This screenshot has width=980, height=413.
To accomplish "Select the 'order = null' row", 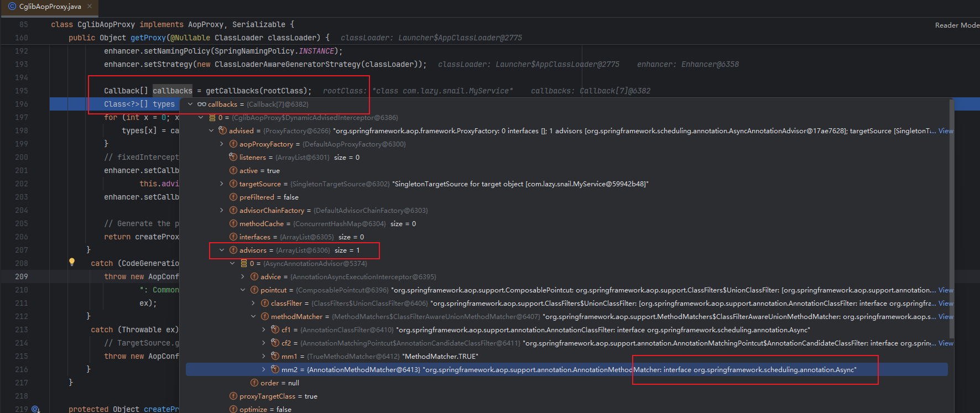I will click(x=567, y=383).
